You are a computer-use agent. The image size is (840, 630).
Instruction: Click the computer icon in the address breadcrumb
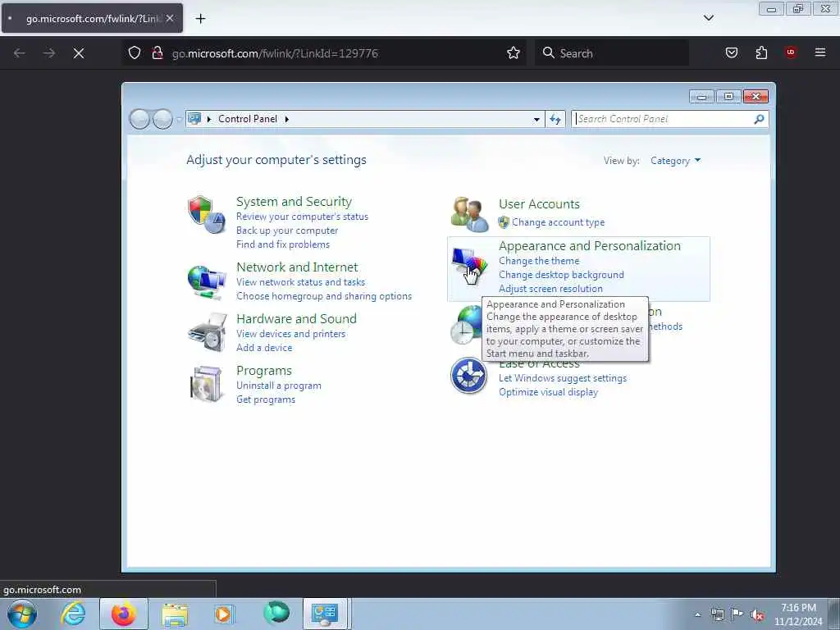click(194, 118)
